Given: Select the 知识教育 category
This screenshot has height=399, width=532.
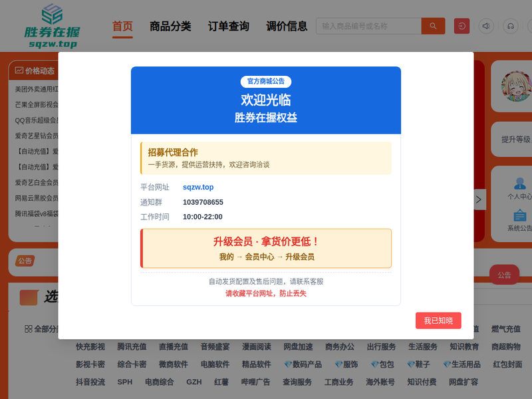Looking at the screenshot, I should [x=464, y=346].
